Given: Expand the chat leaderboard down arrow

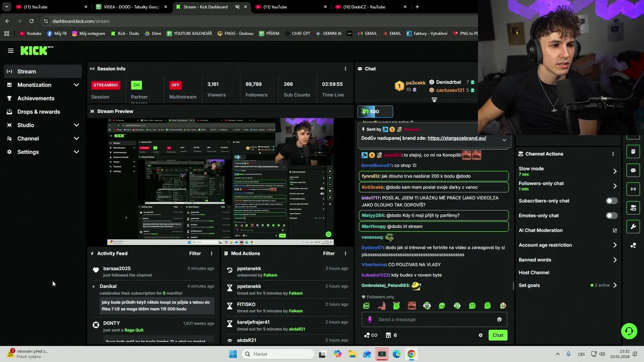Looking at the screenshot, I should tap(434, 100).
